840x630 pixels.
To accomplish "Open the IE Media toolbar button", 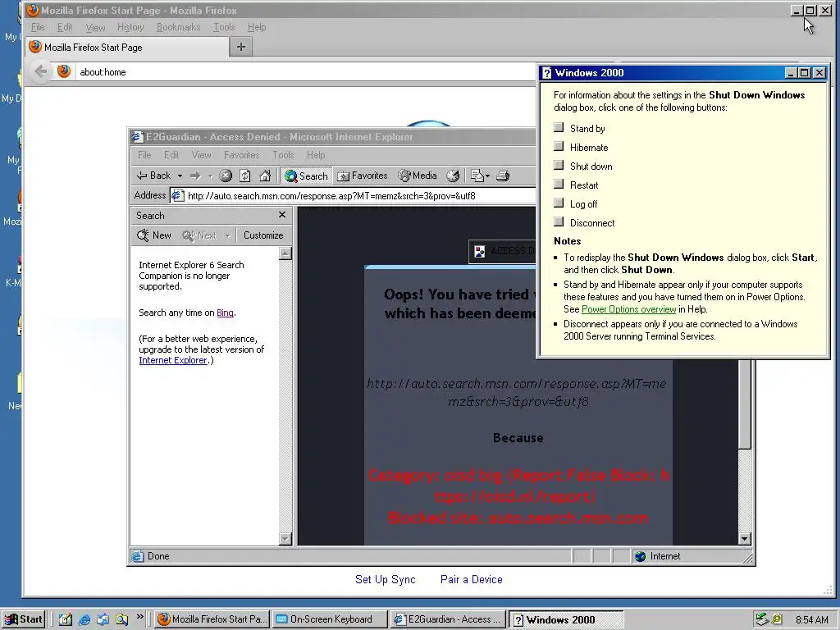I will pyautogui.click(x=418, y=176).
